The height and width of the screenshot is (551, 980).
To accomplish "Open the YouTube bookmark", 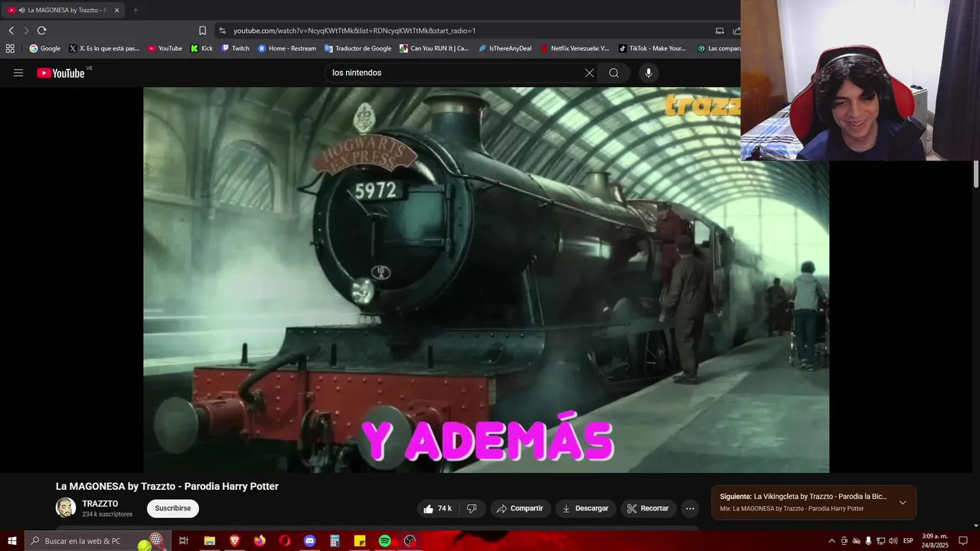I will (165, 48).
